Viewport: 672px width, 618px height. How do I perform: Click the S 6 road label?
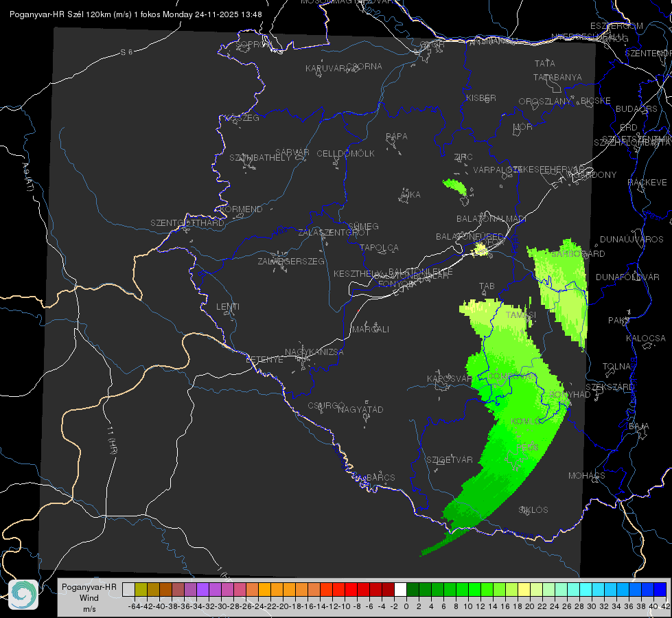(126, 52)
